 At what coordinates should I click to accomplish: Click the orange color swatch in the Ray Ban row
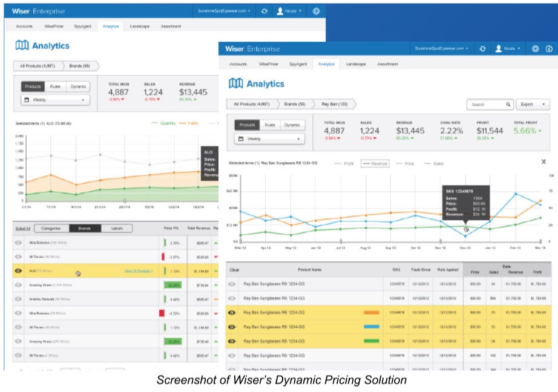[x=371, y=313]
